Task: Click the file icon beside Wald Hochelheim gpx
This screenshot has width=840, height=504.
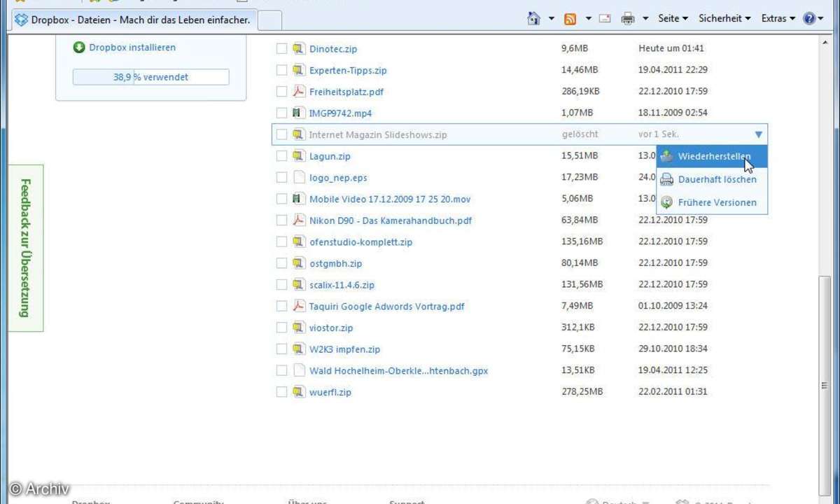Action: coord(298,370)
